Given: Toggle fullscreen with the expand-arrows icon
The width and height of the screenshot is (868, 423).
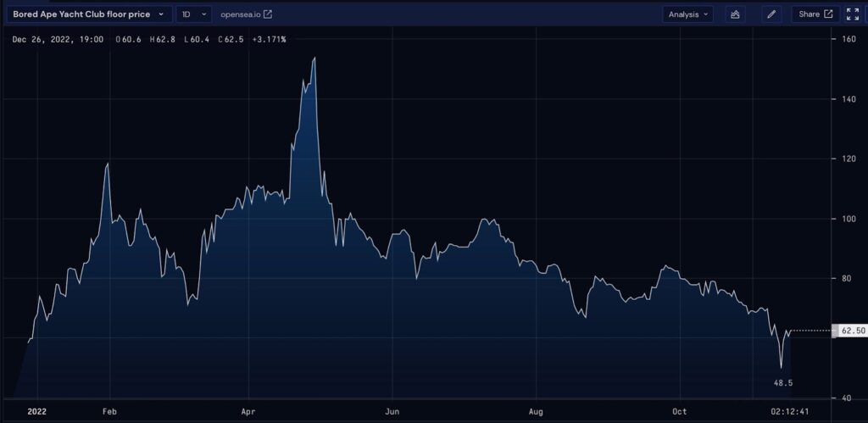Looking at the screenshot, I should (853, 14).
